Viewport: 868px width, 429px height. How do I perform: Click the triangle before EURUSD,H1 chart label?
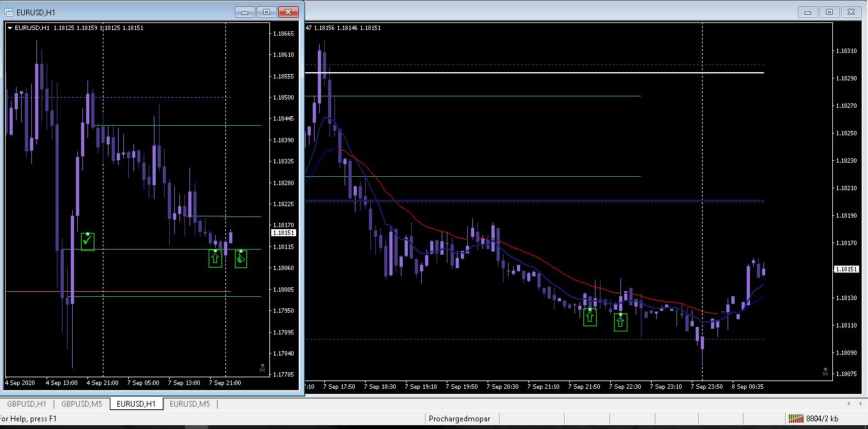click(10, 27)
